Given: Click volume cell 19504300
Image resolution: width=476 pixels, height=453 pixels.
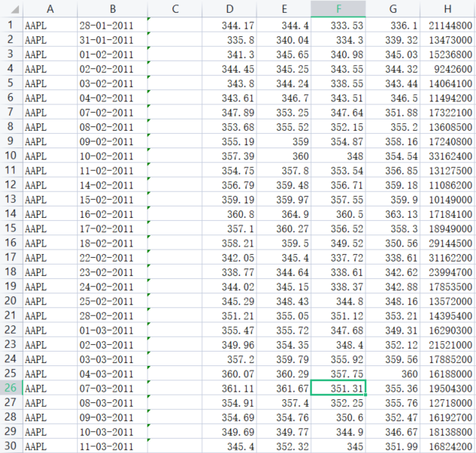Looking at the screenshot, I should pyautogui.click(x=448, y=388).
